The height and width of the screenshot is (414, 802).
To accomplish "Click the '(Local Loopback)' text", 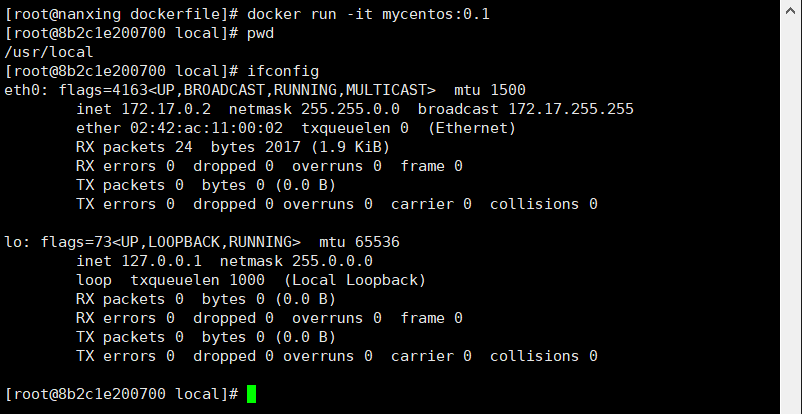I will 355,280.
